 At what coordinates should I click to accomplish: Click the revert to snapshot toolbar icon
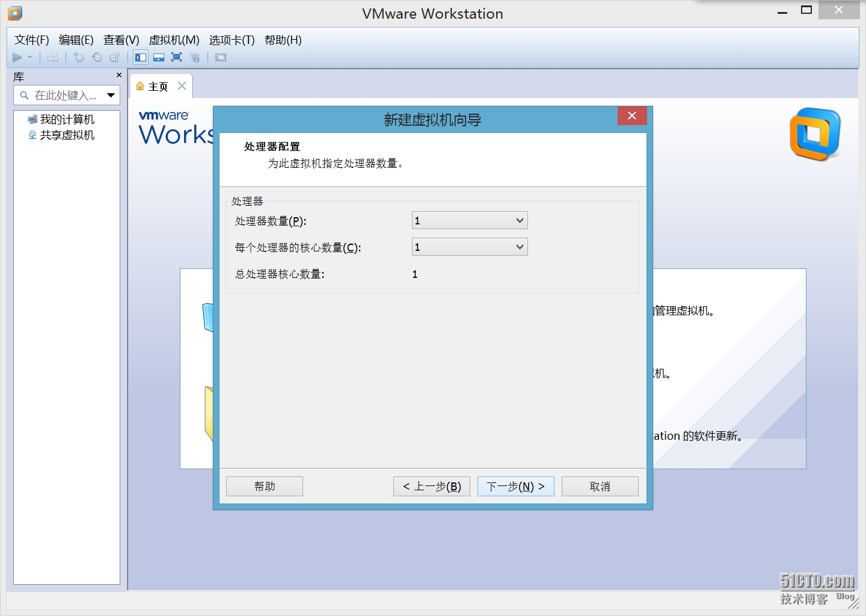[x=97, y=57]
